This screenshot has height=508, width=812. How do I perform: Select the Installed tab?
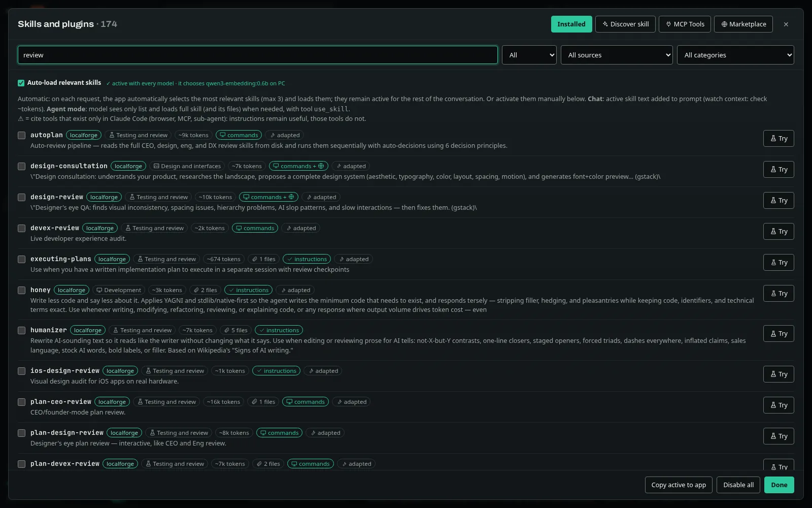[x=571, y=24]
